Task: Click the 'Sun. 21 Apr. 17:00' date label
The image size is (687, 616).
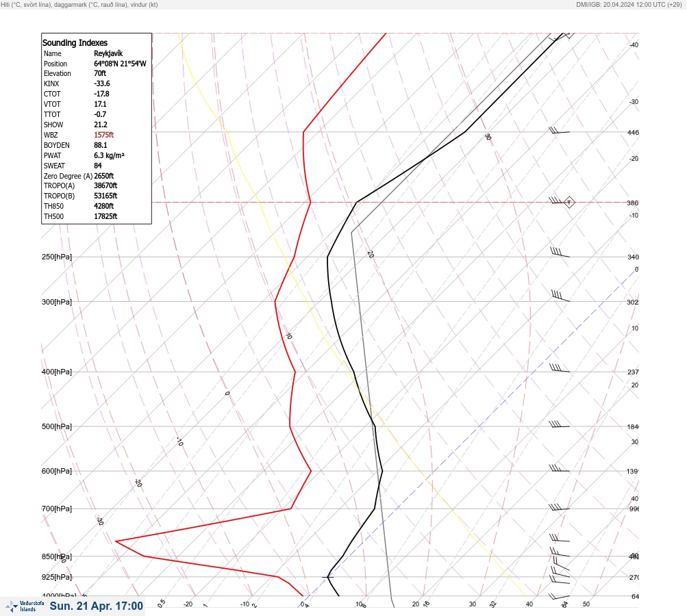Action: pyautogui.click(x=97, y=606)
